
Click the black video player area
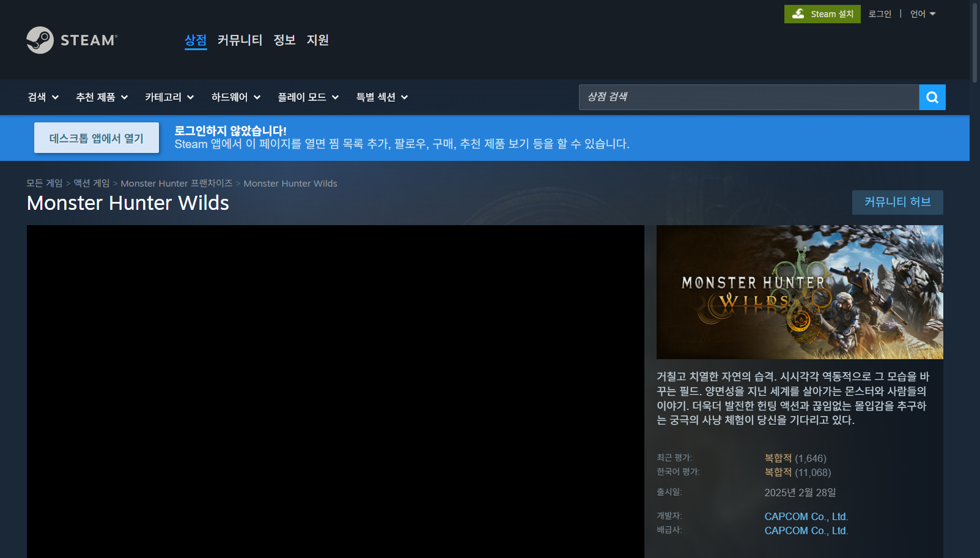click(x=336, y=392)
